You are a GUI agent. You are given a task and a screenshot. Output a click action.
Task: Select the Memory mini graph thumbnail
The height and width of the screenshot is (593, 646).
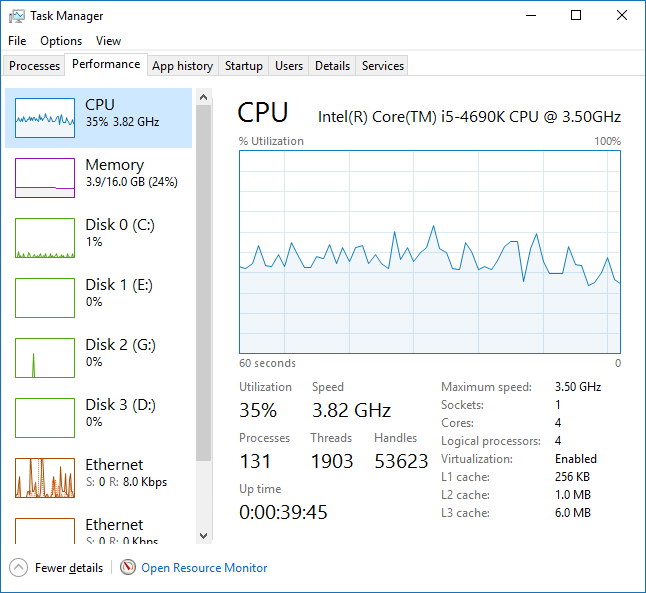click(x=45, y=178)
